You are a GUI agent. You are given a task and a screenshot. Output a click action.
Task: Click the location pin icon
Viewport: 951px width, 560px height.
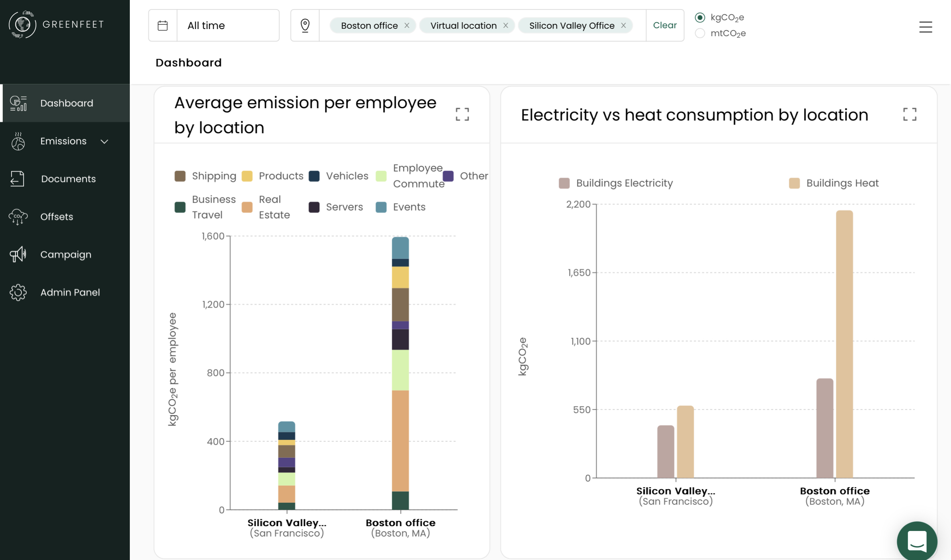coord(305,25)
